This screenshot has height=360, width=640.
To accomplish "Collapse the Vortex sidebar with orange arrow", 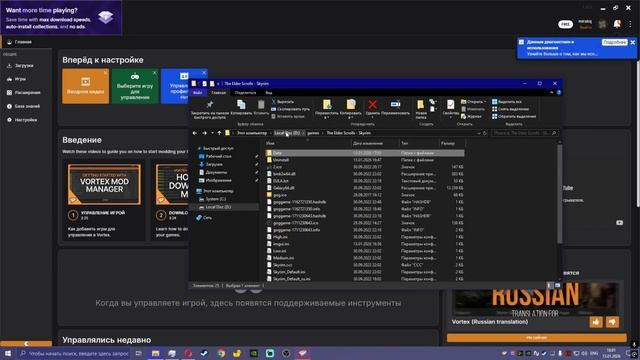I will pyautogui.click(x=26, y=344).
